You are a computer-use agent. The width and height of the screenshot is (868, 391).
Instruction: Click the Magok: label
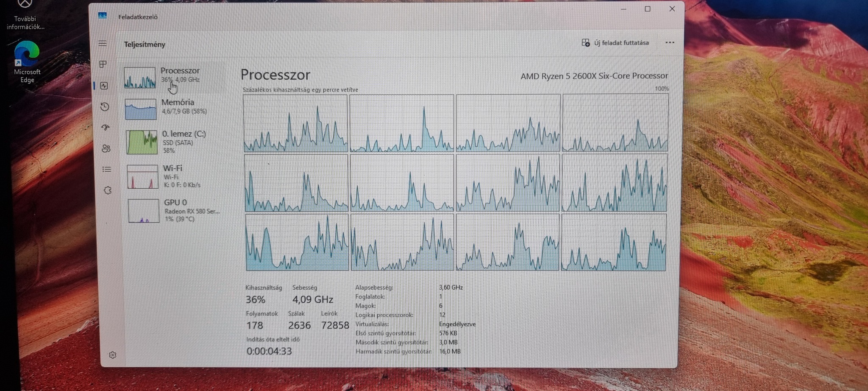point(366,306)
